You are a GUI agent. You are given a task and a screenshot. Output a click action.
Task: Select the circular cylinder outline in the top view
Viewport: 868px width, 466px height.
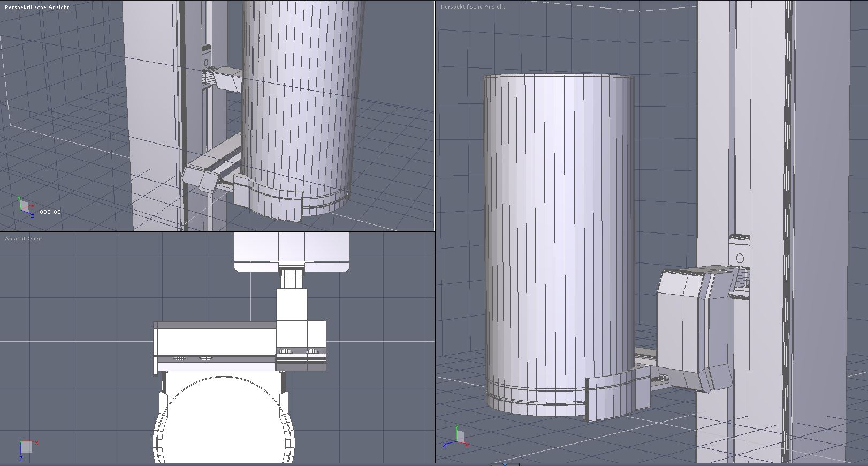(225, 420)
